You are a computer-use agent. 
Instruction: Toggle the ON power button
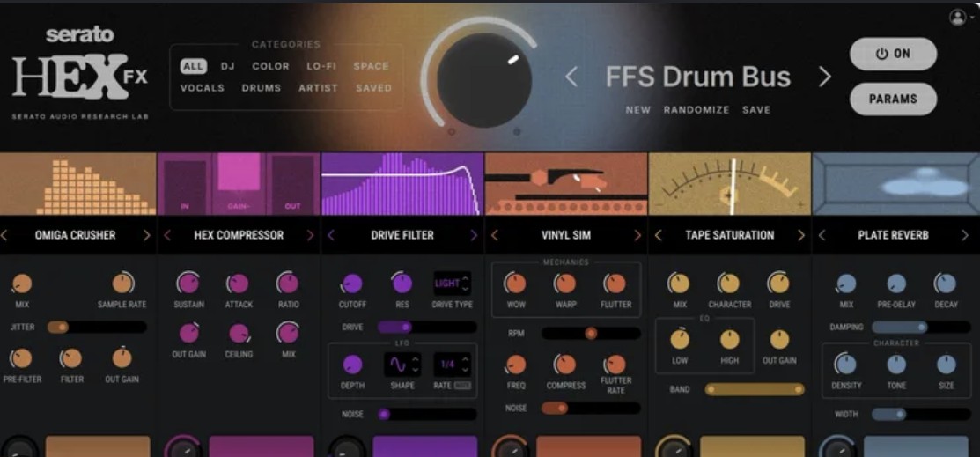tap(893, 54)
